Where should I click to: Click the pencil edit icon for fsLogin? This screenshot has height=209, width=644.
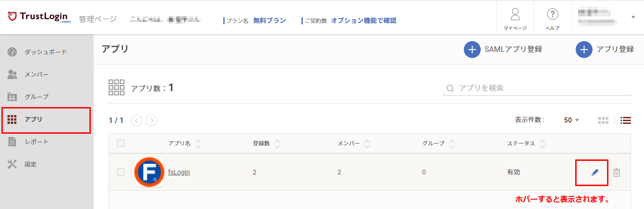click(x=595, y=173)
